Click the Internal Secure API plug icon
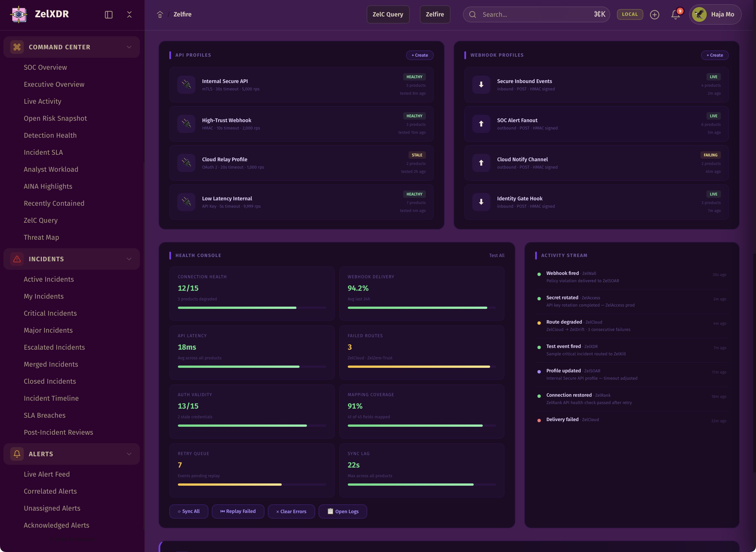This screenshot has width=756, height=552. pos(186,84)
